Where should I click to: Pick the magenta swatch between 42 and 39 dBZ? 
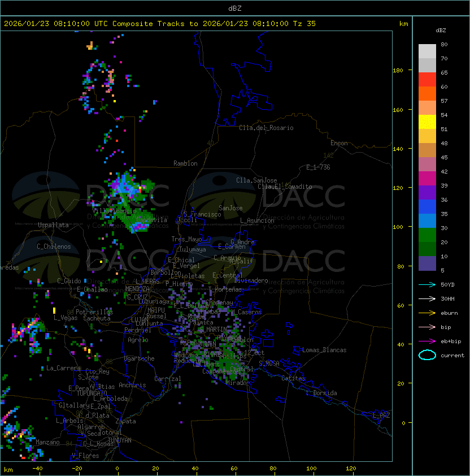pos(427,178)
